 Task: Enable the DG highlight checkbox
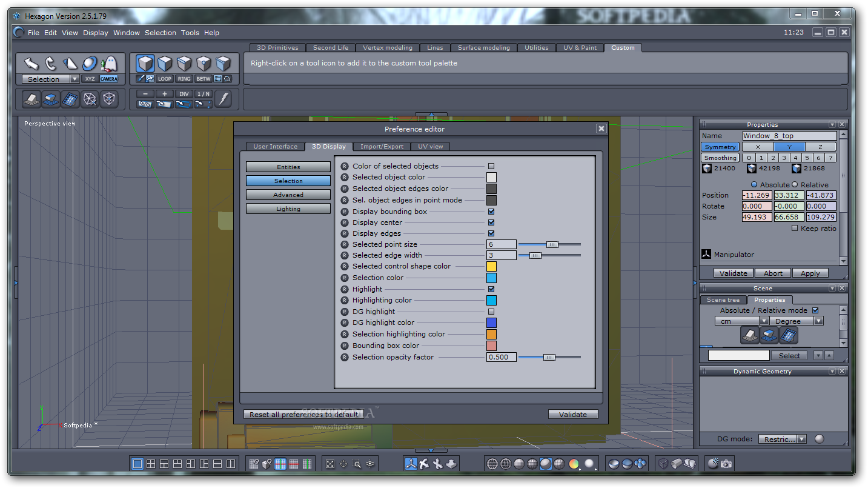click(491, 312)
